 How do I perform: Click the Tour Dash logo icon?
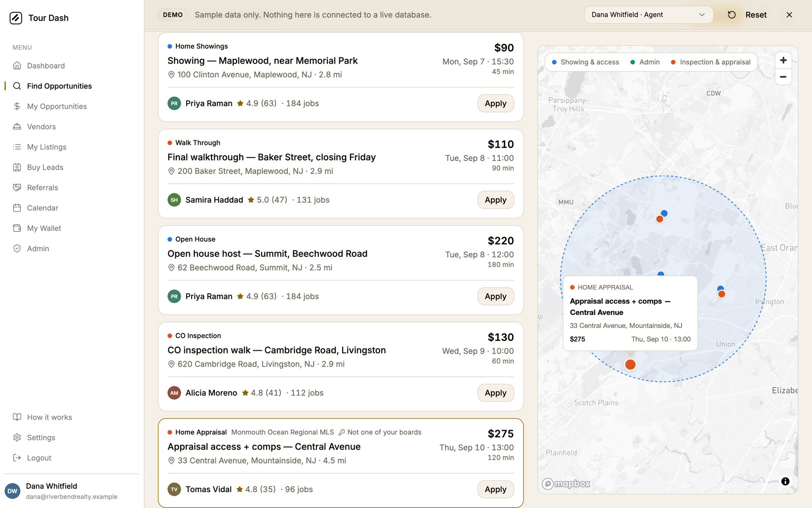(16, 18)
